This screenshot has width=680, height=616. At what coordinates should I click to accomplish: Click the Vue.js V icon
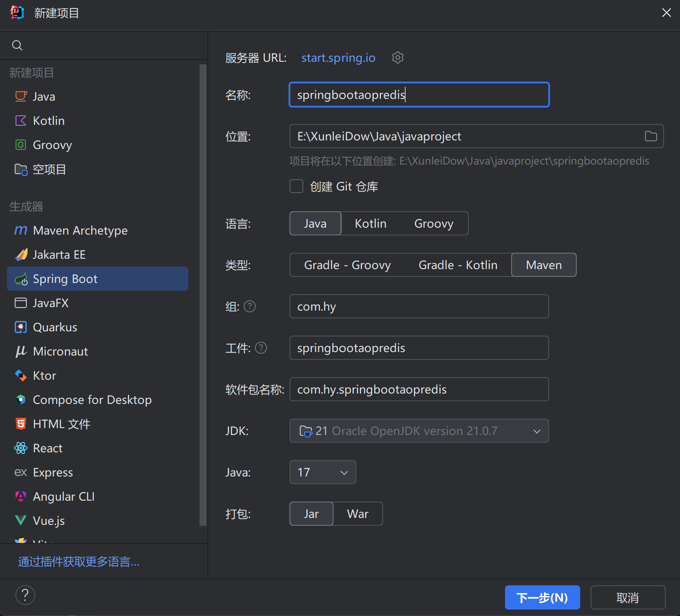pyautogui.click(x=21, y=521)
